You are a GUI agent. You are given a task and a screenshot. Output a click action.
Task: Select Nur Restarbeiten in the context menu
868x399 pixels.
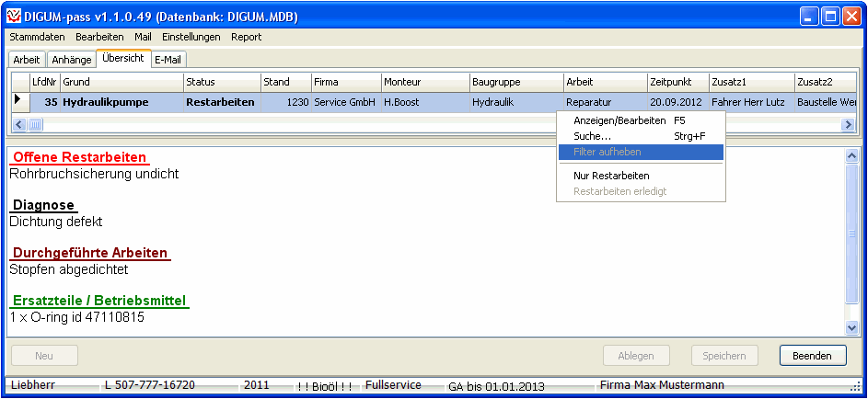pyautogui.click(x=611, y=176)
